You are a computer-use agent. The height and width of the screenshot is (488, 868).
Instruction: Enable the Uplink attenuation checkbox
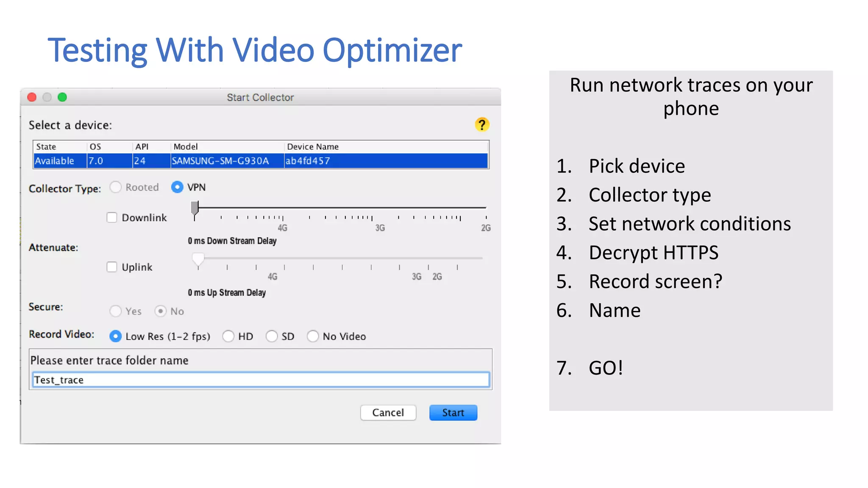click(x=112, y=267)
